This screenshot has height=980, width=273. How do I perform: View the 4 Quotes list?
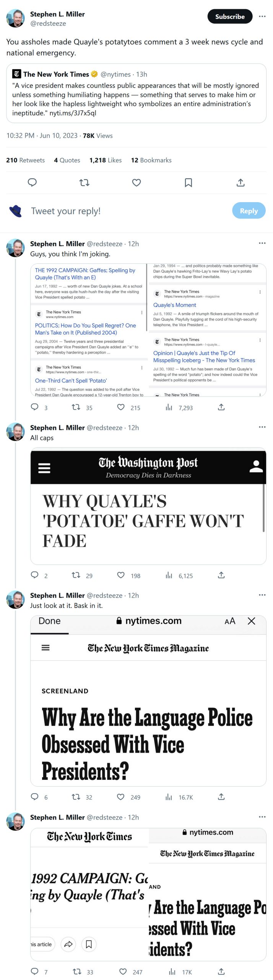point(67,160)
